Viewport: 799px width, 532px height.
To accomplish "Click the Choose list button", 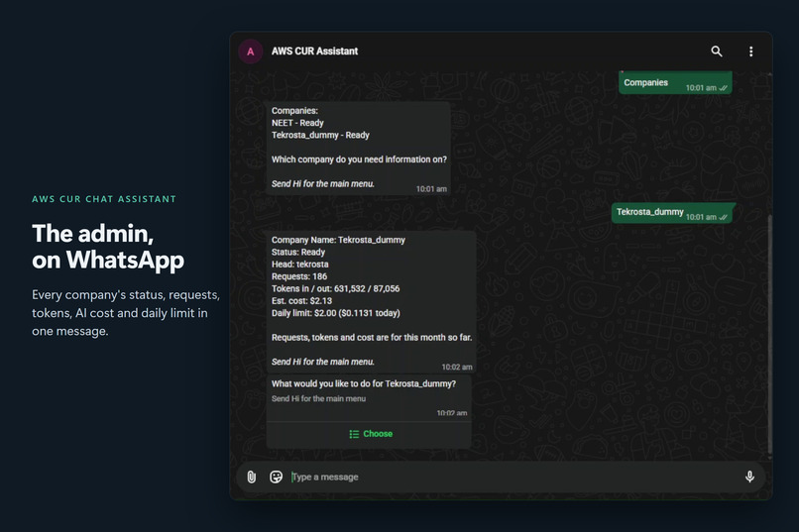I will point(371,434).
